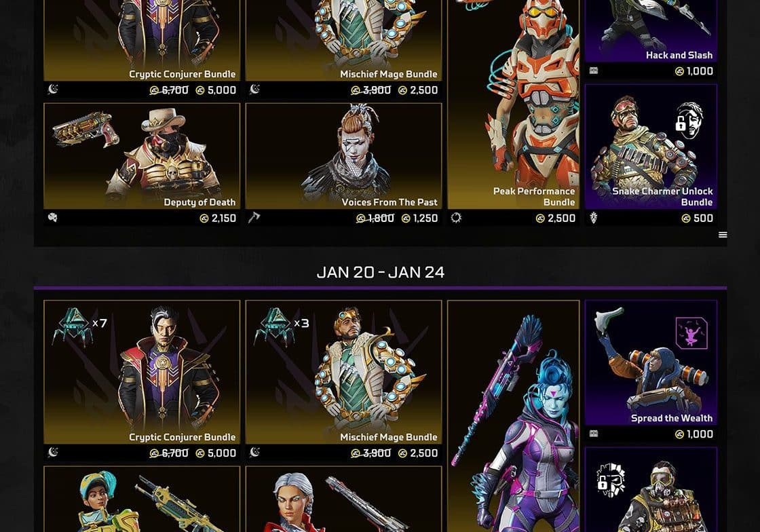Screen dimensions: 760x532
Task: Click the skull icon beside Deputy of Death price
Action: [53, 218]
